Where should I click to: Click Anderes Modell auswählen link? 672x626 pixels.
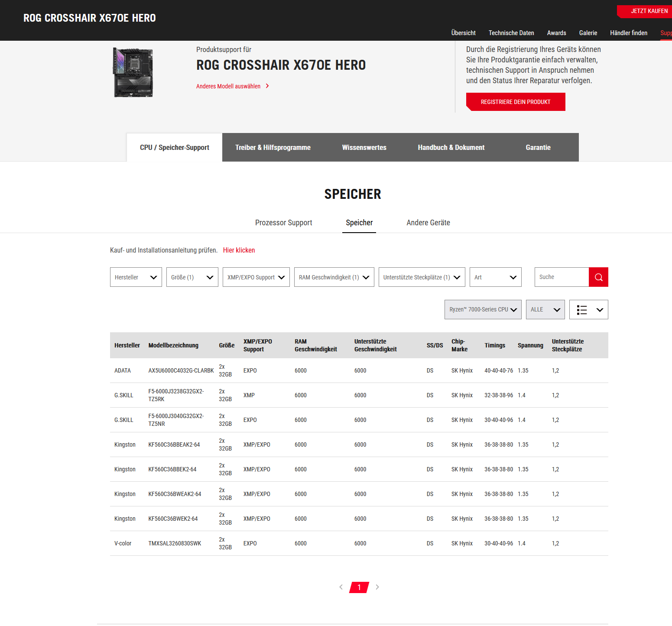pos(228,86)
